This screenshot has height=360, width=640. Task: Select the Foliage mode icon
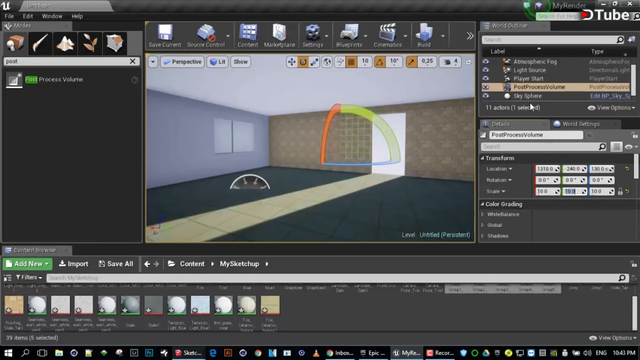pyautogui.click(x=90, y=43)
